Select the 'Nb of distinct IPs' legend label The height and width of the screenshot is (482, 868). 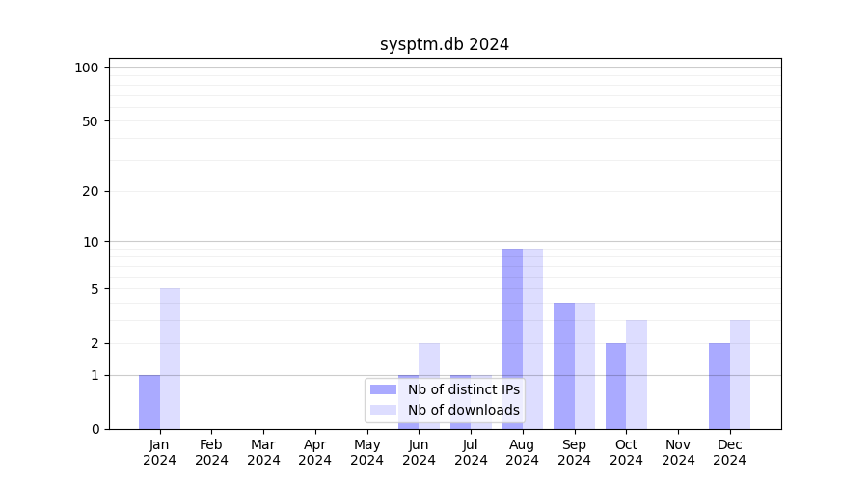pos(463,389)
